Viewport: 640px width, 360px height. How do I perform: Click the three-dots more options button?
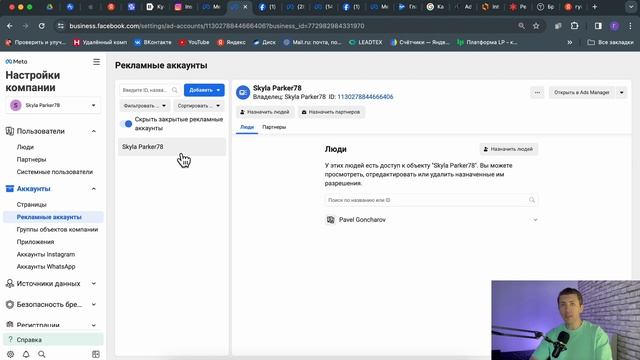(x=537, y=93)
